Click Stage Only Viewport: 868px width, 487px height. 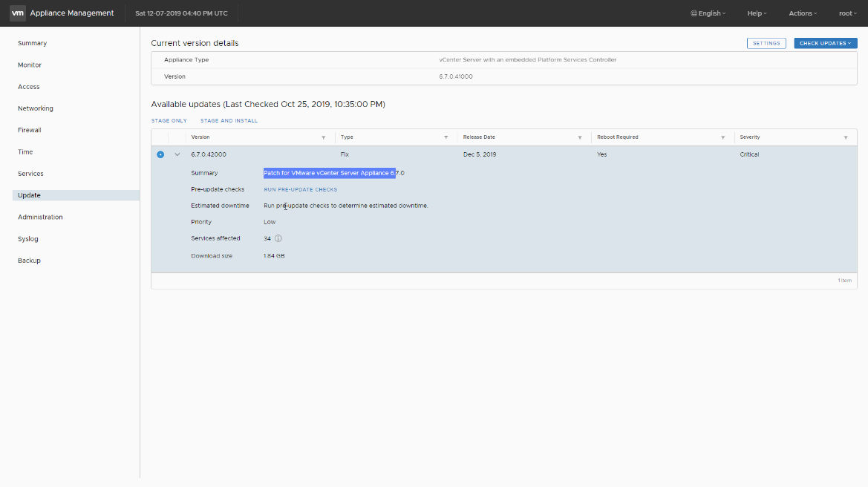point(169,121)
